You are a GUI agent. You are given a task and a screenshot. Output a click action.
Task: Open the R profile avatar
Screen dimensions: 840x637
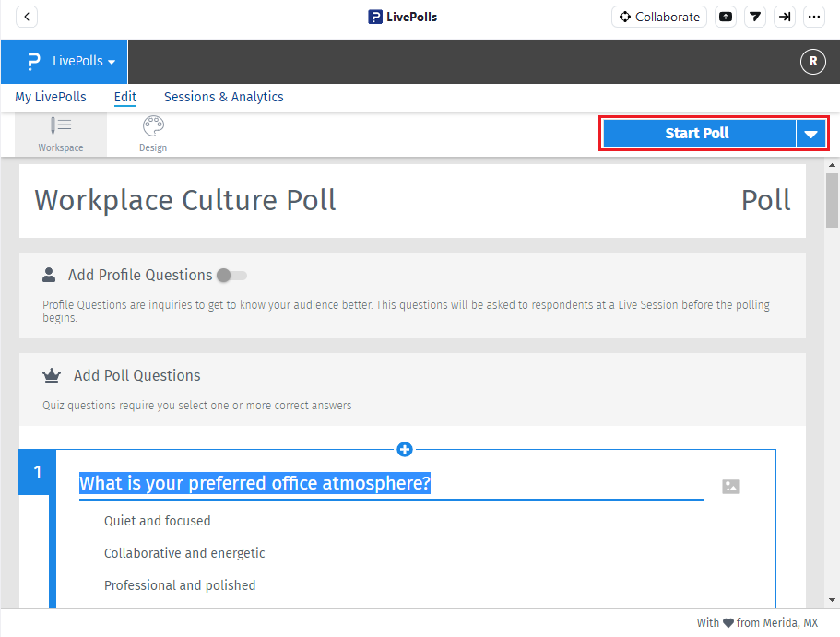point(812,62)
